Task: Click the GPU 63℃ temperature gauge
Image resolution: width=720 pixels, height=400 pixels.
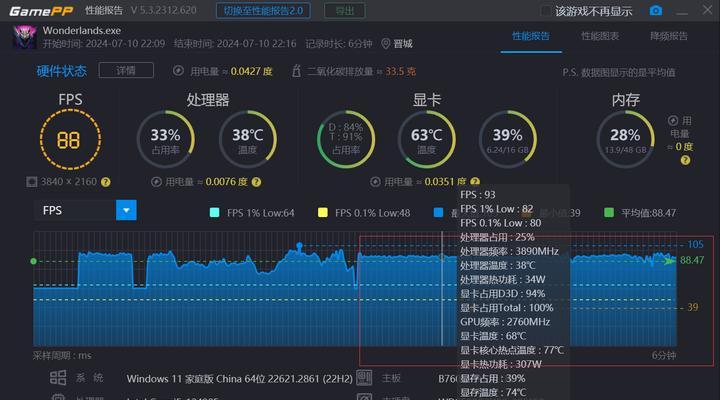Action: [427, 139]
